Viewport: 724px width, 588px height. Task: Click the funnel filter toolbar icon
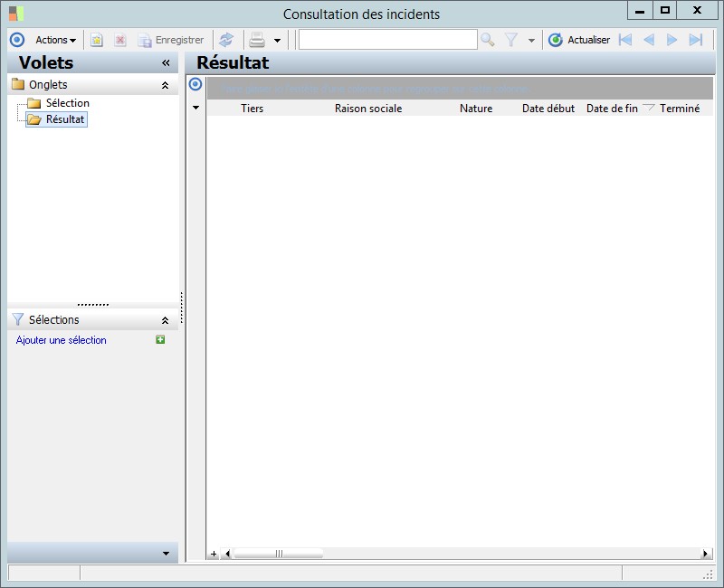[x=511, y=40]
